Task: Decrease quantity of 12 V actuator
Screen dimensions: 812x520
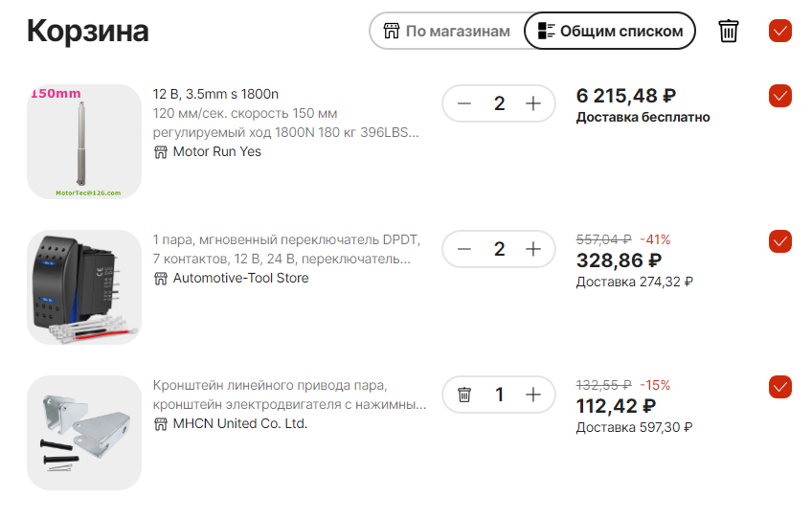Action: (x=464, y=103)
